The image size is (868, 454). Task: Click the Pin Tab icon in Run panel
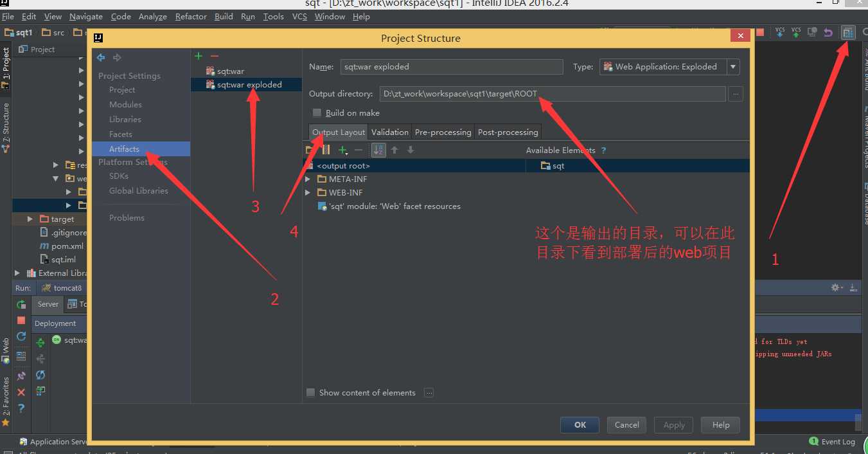click(21, 376)
